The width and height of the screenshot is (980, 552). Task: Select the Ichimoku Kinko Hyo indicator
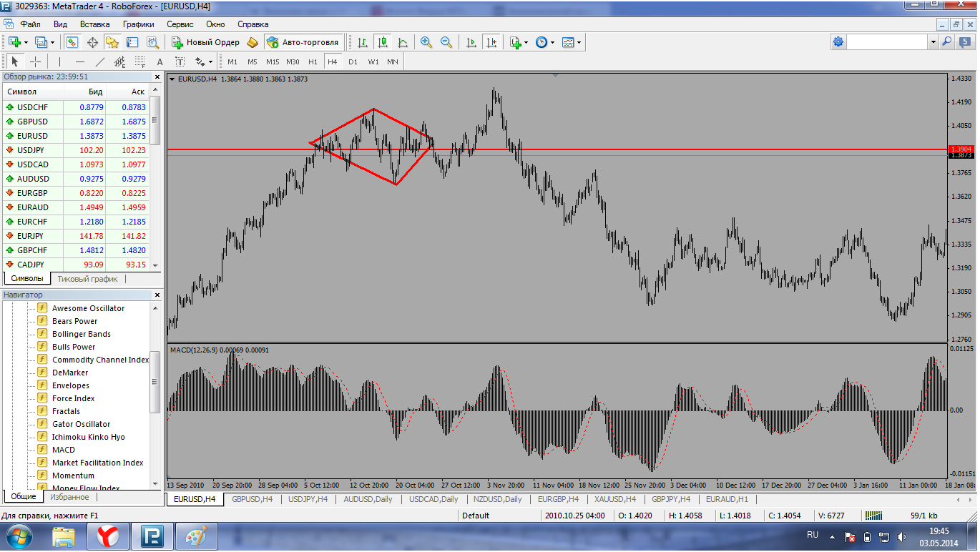88,437
